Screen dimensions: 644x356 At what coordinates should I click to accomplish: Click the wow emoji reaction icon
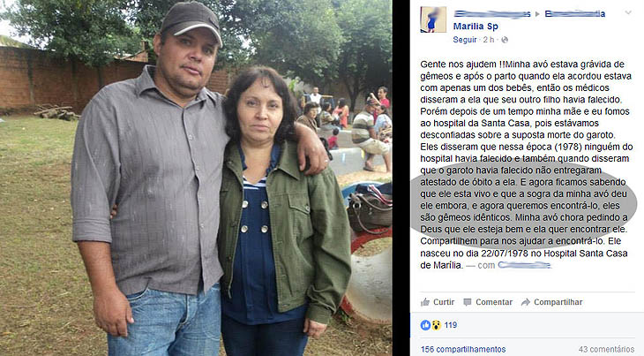tap(436, 325)
